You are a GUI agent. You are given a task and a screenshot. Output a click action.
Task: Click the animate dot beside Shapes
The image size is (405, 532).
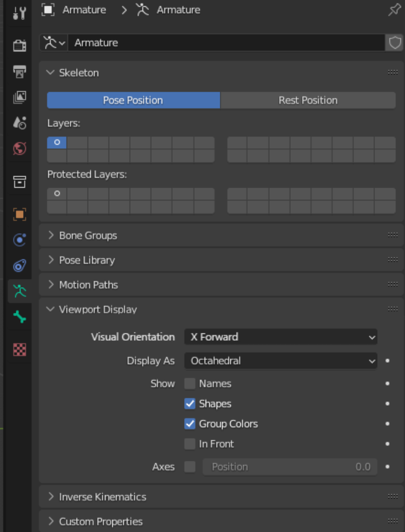[x=387, y=404]
